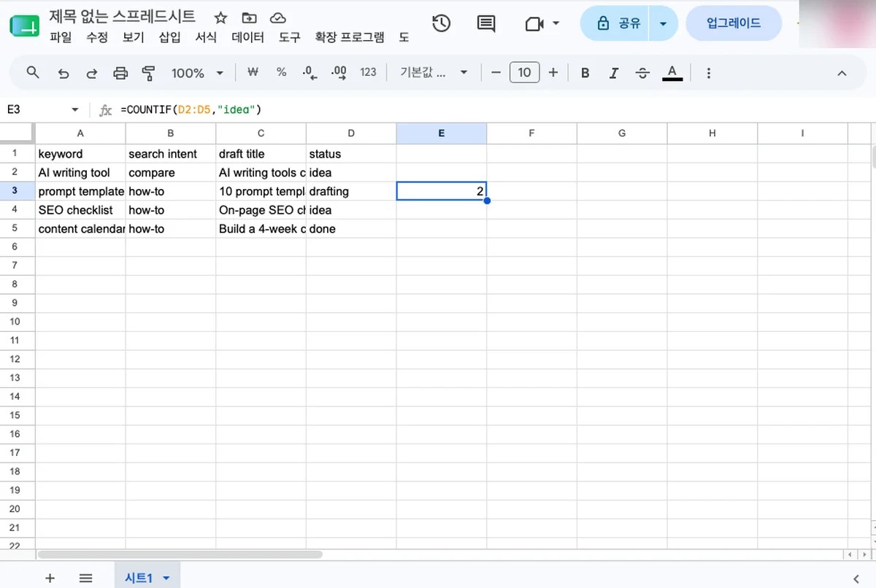876x588 pixels.
Task: Select column A header
Action: tap(80, 133)
